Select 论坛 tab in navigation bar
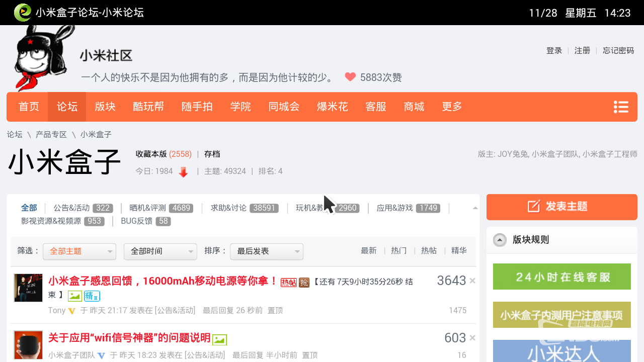644x362 pixels. pos(67,107)
